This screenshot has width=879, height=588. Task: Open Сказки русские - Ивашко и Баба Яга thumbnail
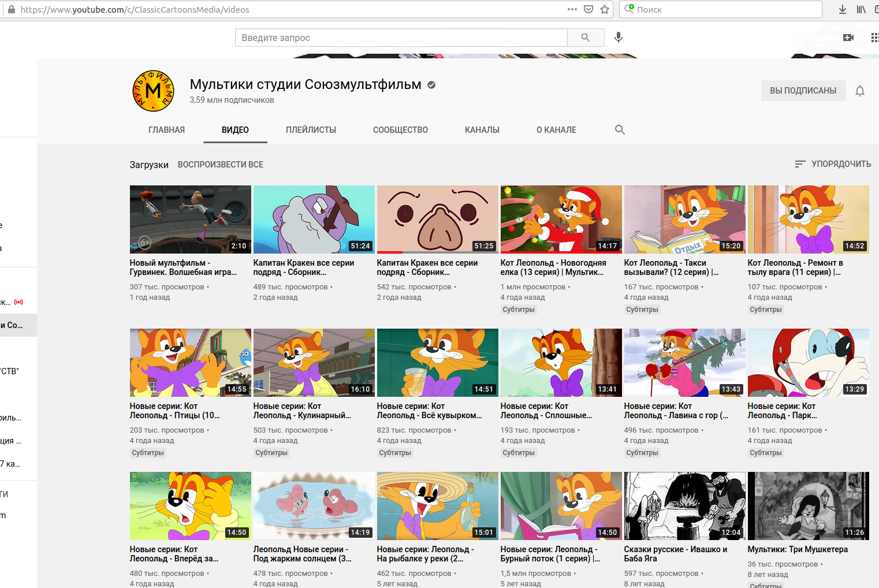tap(685, 506)
